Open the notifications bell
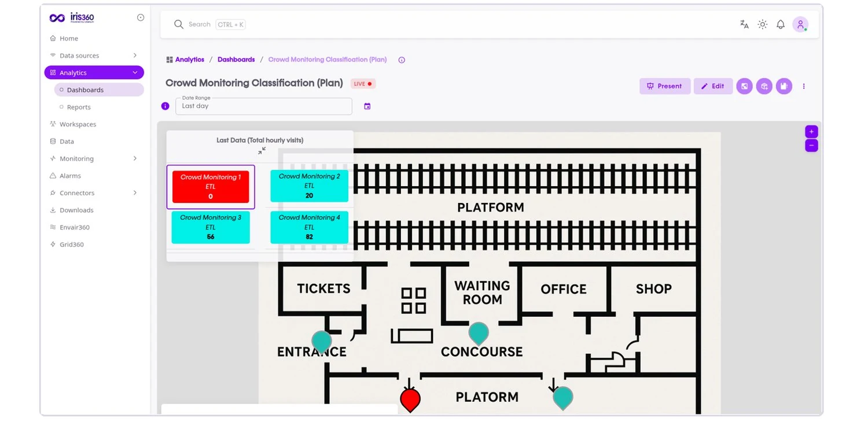Image resolution: width=868 pixels, height=422 pixels. 781,24
